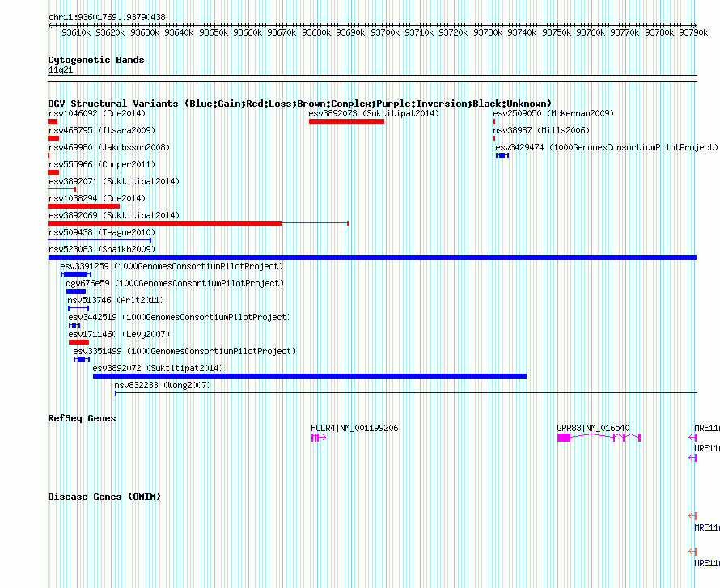Screen dimensions: 720x588
Task: Click the esv3391259 label text
Action: pyautogui.click(x=172, y=266)
